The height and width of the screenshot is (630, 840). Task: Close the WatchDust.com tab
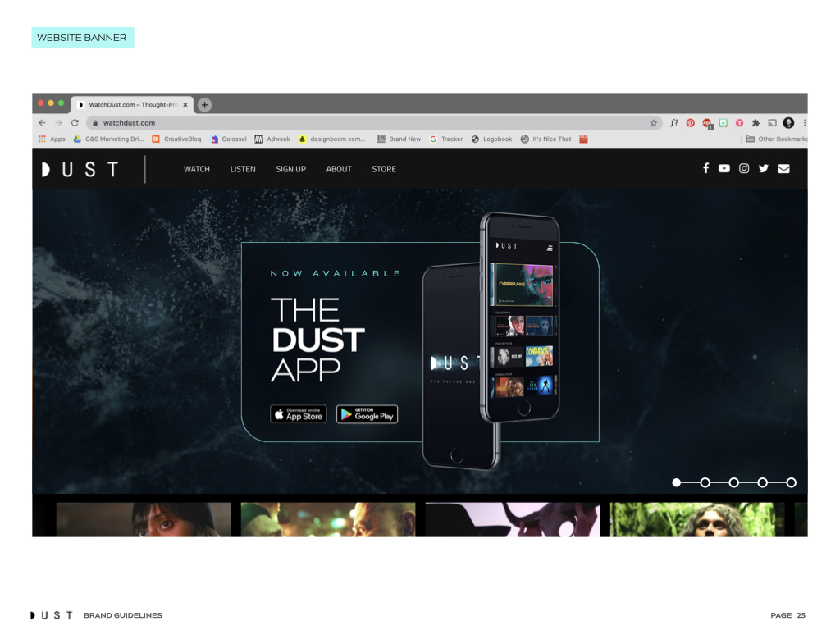pos(185,105)
